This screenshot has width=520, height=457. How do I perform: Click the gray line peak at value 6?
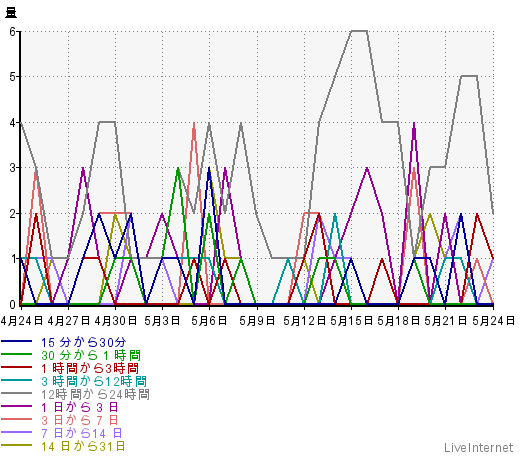[x=359, y=31]
